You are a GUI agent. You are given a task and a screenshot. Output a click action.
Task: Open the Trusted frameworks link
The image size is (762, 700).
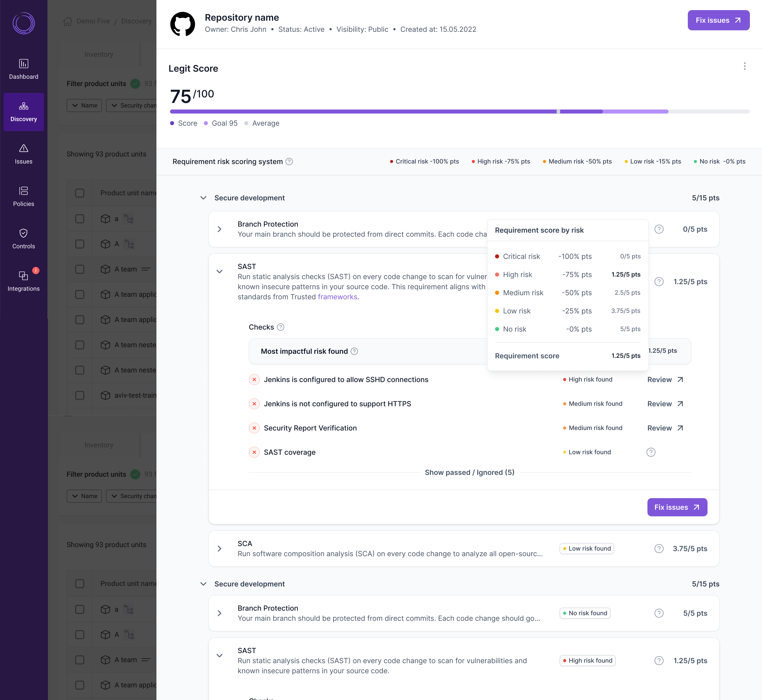tap(337, 297)
